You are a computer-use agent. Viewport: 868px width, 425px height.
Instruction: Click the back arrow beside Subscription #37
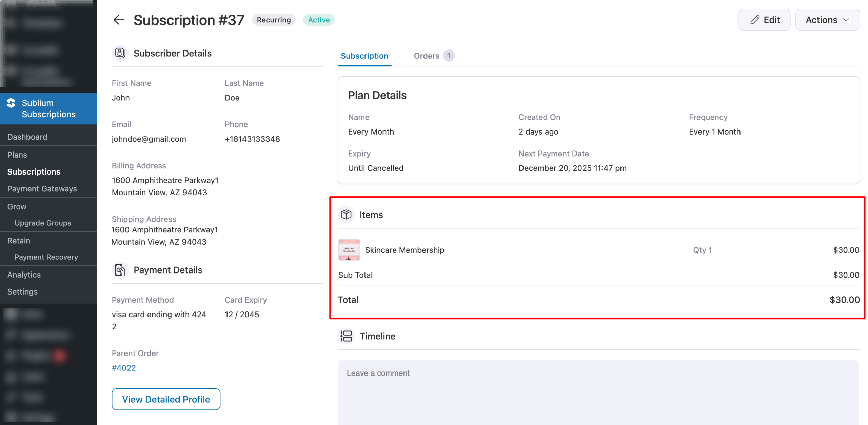coord(119,20)
